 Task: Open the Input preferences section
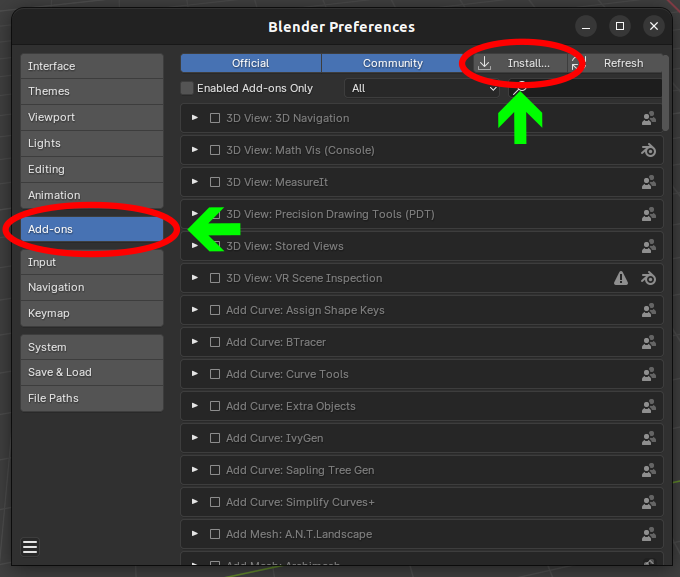pyautogui.click(x=92, y=262)
